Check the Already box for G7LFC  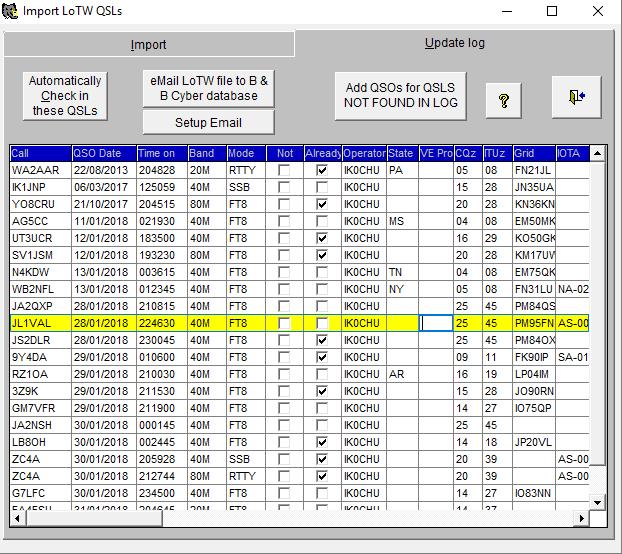tap(322, 493)
